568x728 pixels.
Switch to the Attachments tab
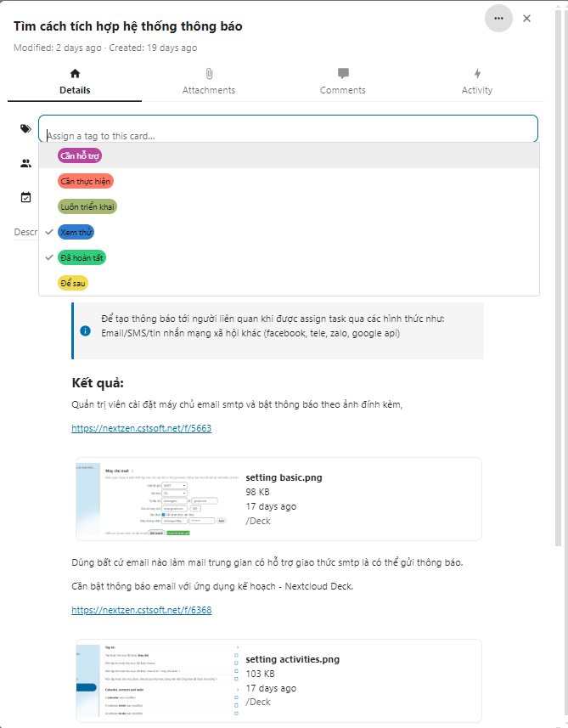click(209, 83)
